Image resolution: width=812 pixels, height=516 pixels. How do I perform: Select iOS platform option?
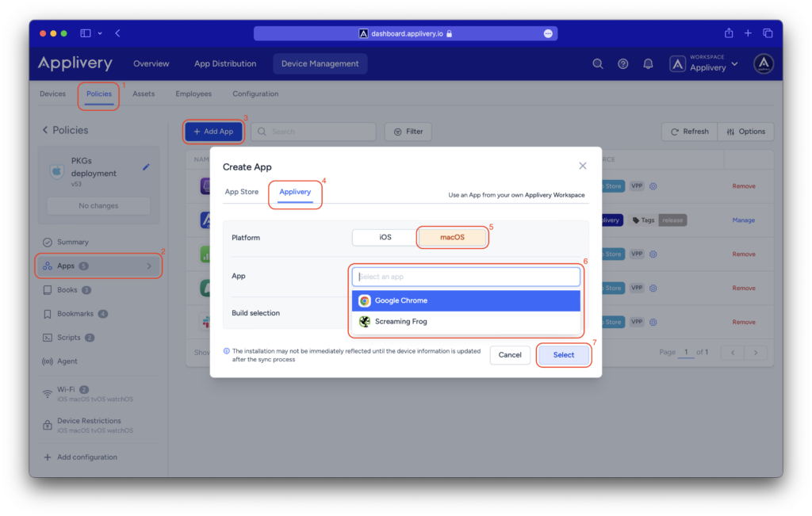385,237
